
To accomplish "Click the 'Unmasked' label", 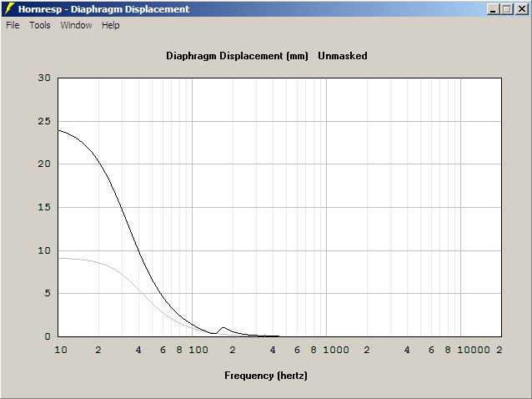I will pyautogui.click(x=343, y=56).
